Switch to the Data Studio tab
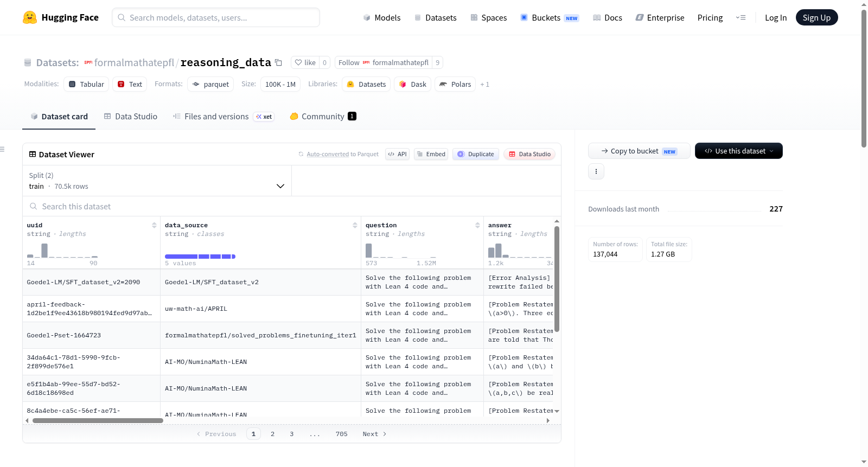 (131, 117)
